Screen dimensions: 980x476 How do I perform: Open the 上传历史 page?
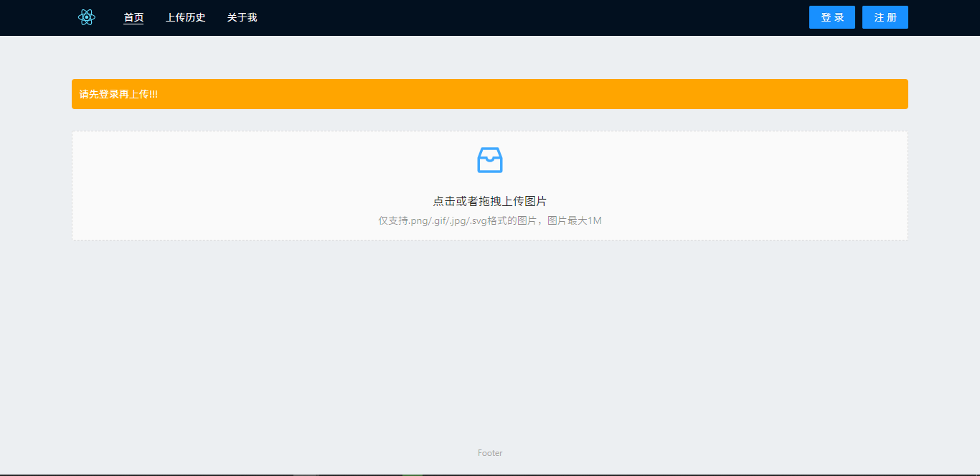(x=185, y=17)
